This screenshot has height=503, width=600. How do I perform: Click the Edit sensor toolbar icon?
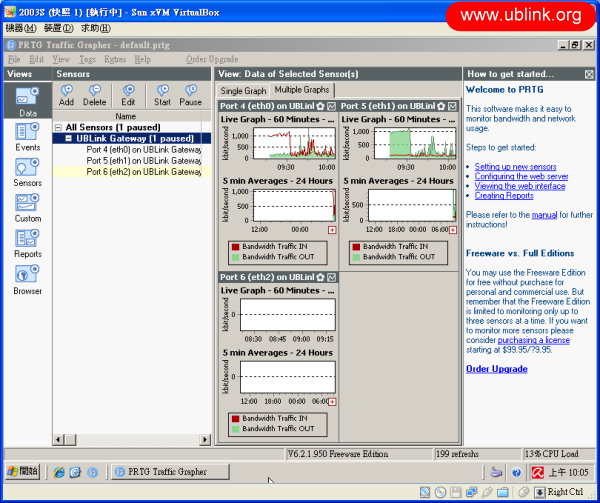coord(128,95)
